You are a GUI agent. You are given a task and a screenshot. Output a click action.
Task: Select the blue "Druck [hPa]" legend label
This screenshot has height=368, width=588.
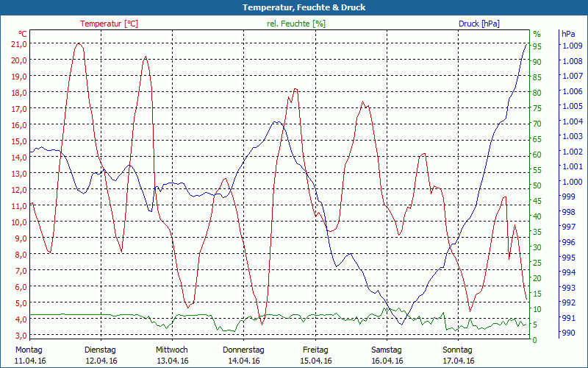point(478,24)
